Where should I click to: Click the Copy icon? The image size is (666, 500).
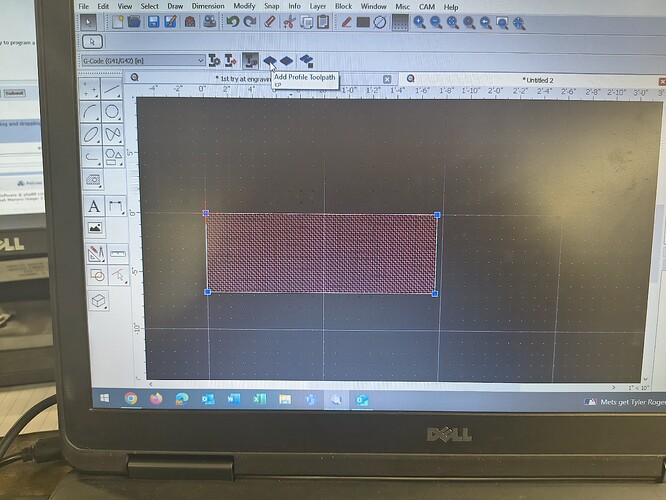[x=306, y=22]
